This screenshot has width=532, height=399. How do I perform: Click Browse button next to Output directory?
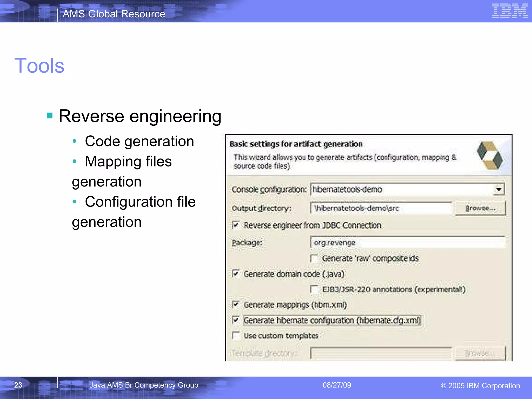481,208
